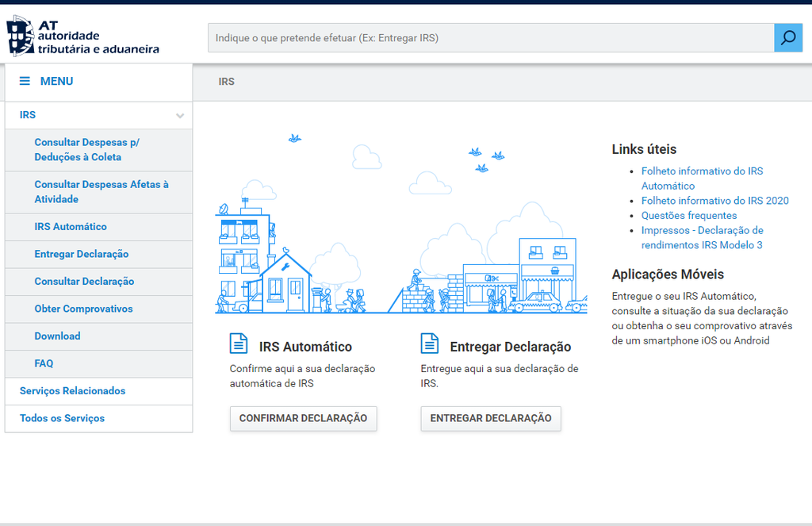The image size is (812, 526).
Task: Choose Entregar Declaração in sidebar menu
Action: (82, 254)
